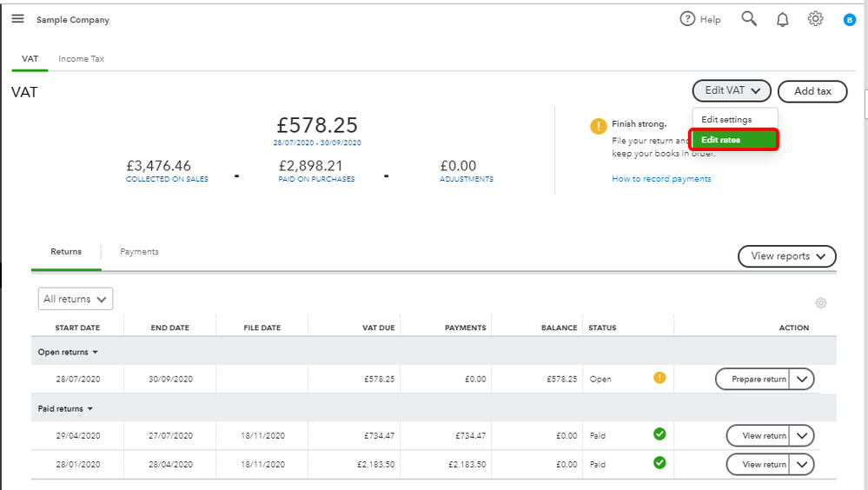
Task: Open the How to record payments link
Action: (661, 179)
